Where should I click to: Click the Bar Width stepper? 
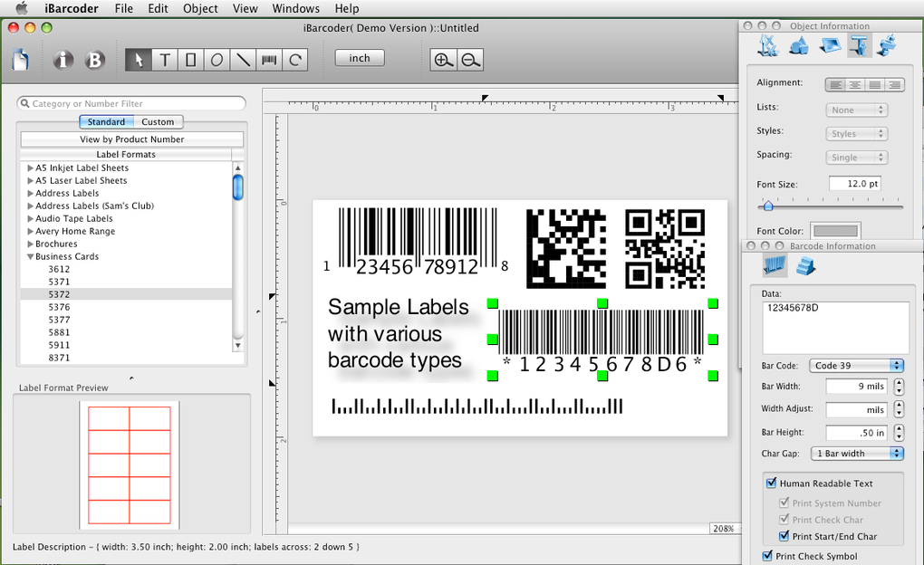(899, 387)
